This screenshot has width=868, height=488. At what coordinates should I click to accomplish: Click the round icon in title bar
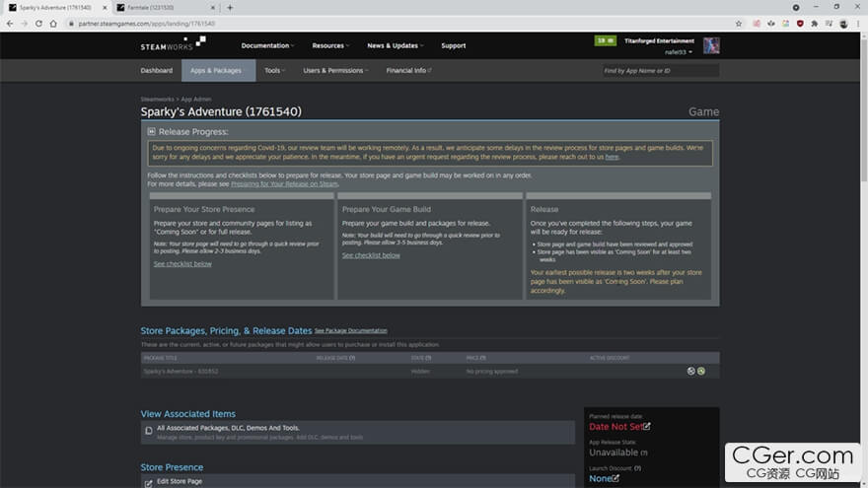tap(795, 8)
